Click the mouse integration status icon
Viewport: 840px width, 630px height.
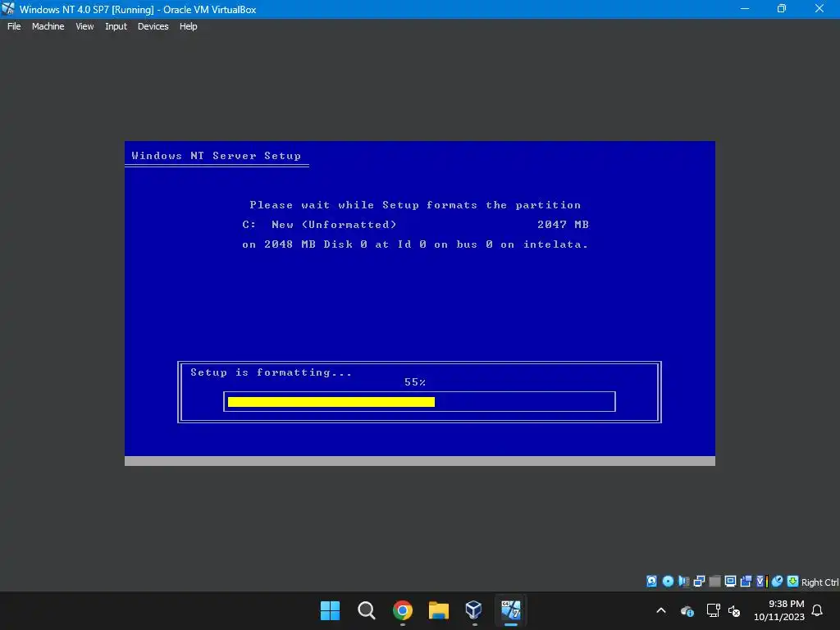pyautogui.click(x=778, y=582)
